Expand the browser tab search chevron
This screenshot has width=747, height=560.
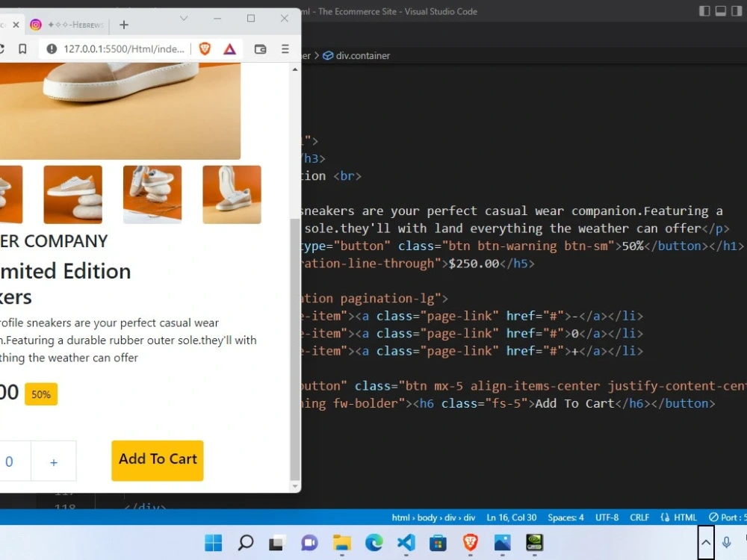[184, 19]
